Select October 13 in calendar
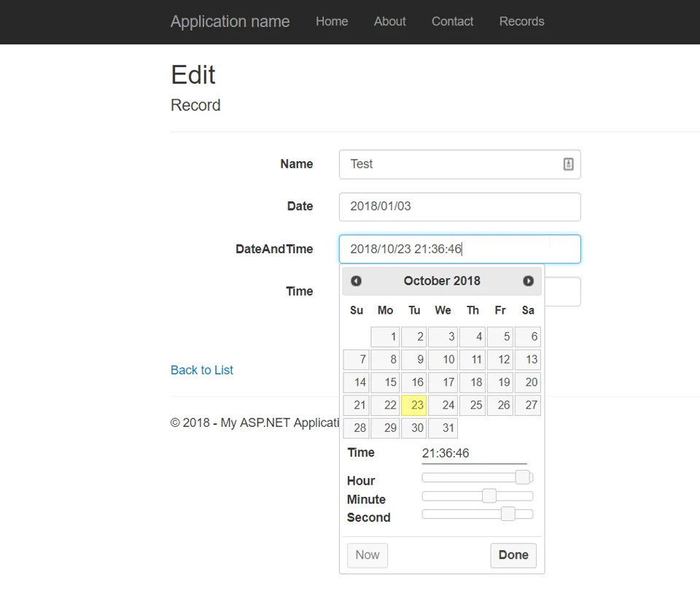 click(528, 360)
